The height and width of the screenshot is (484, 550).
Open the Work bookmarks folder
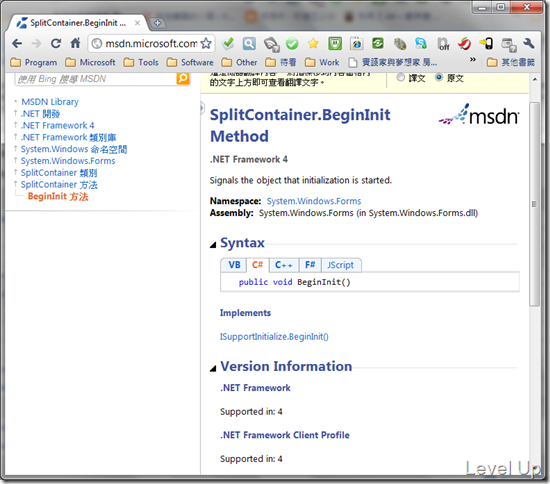click(322, 62)
